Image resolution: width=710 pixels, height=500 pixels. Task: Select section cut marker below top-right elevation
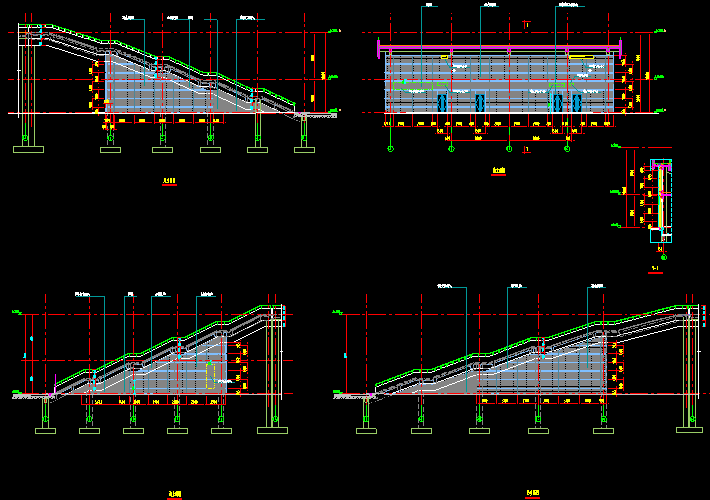point(526,150)
